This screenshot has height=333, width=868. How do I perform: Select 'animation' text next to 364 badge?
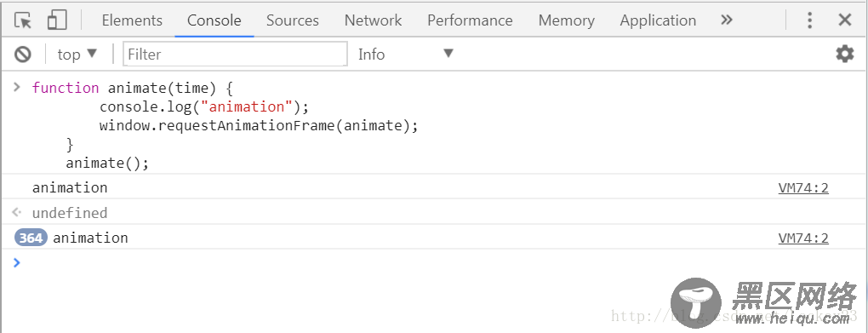(x=90, y=238)
